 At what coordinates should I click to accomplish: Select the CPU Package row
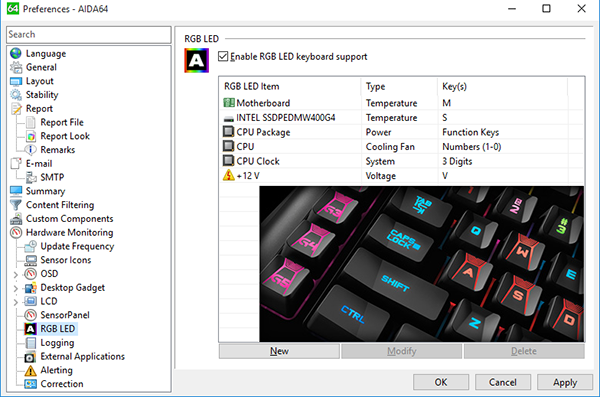(401, 132)
